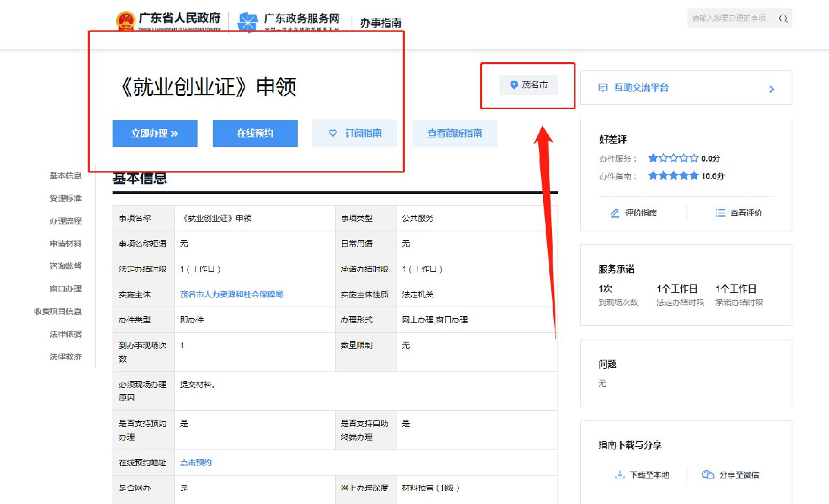Jump to 受理标准 in side navigation
Image resolution: width=829 pixels, height=504 pixels.
tap(65, 198)
